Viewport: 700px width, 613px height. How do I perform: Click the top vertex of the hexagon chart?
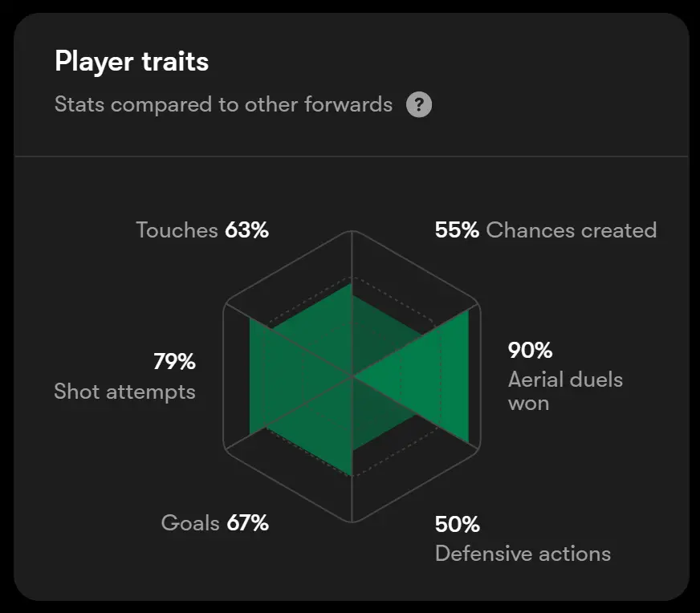pos(352,231)
